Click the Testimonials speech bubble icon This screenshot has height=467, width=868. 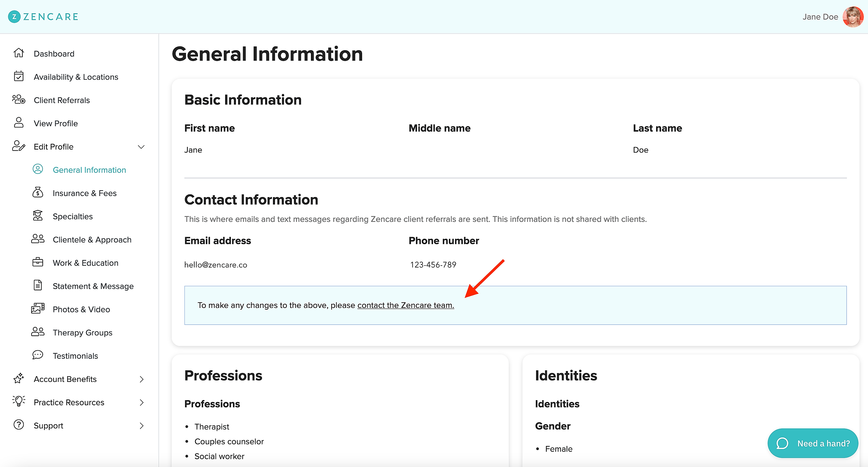[38, 355]
